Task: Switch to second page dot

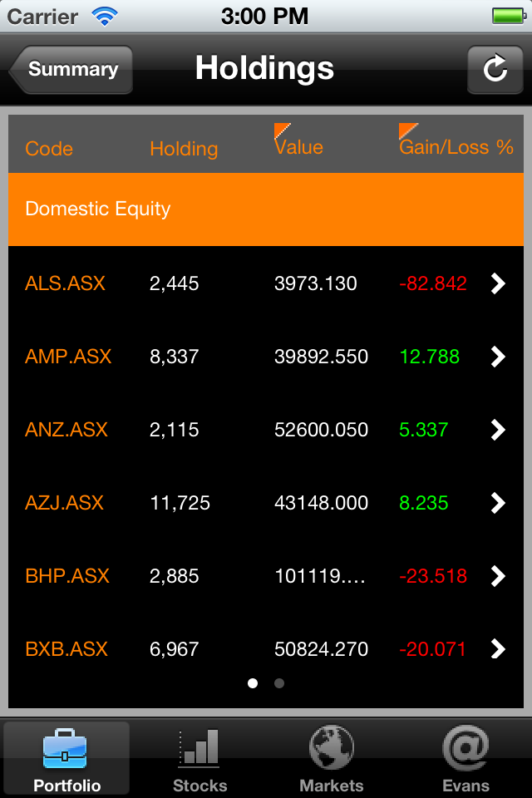Action: (279, 683)
